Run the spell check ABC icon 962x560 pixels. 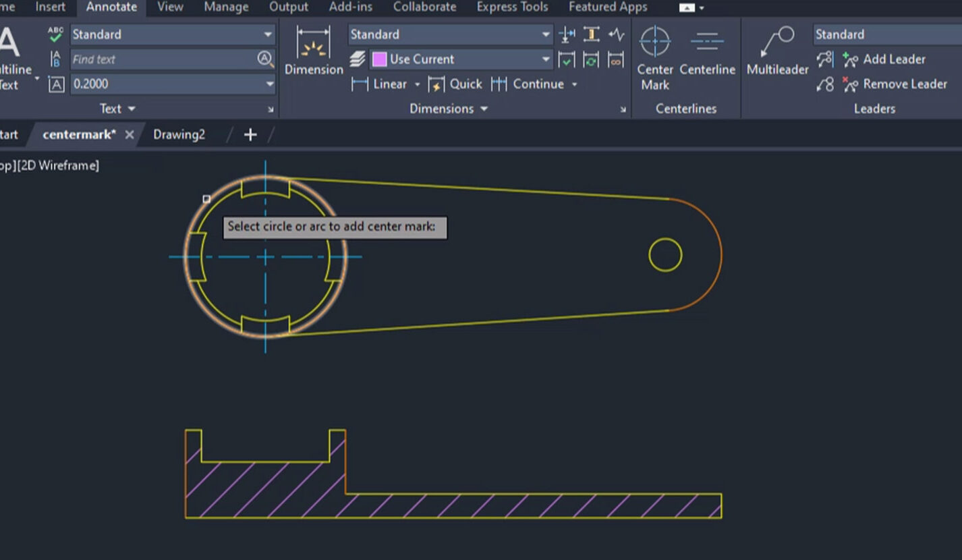click(x=55, y=34)
